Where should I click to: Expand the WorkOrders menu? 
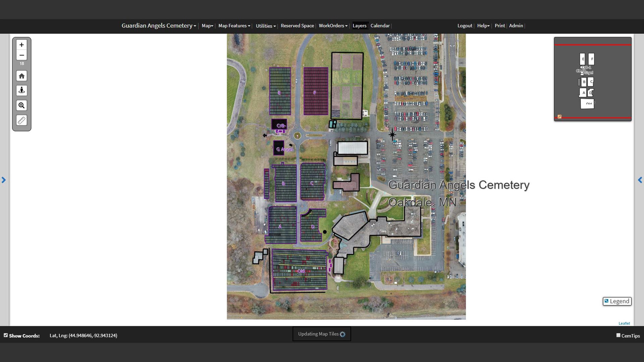tap(333, 25)
